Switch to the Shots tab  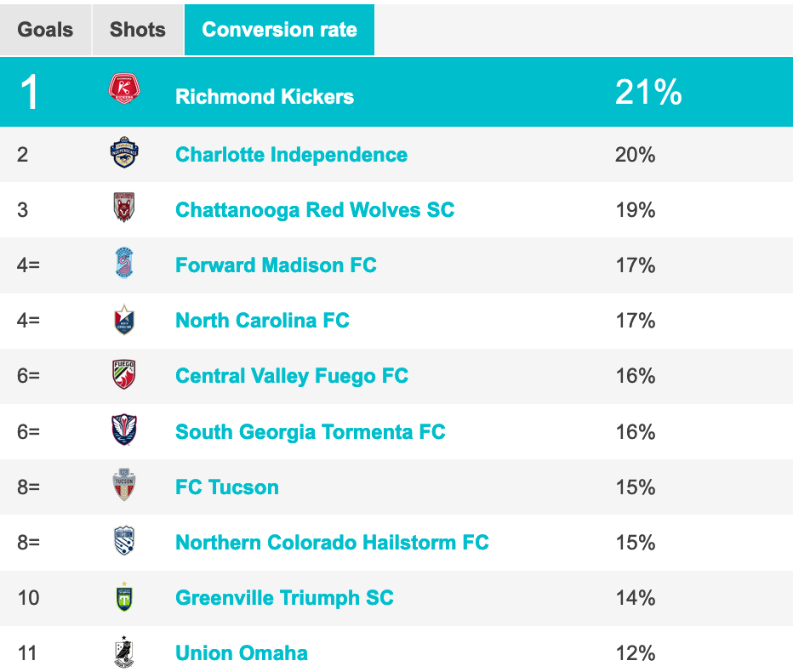coord(138,30)
